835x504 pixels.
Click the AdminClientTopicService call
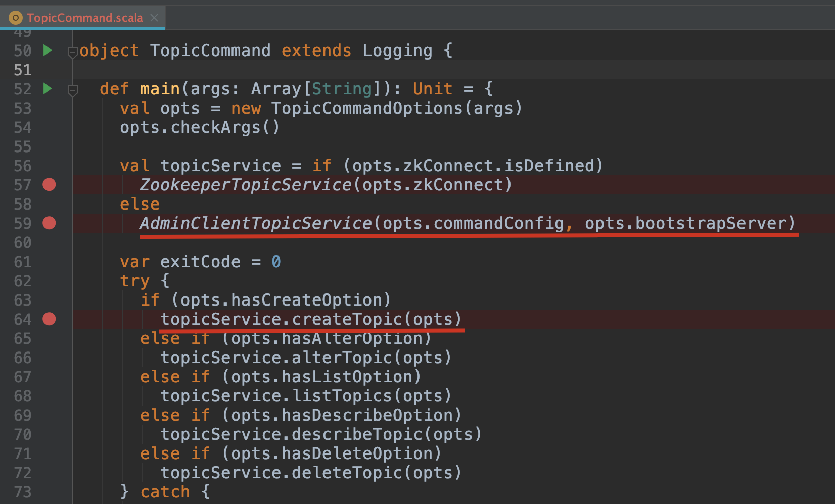(x=256, y=223)
